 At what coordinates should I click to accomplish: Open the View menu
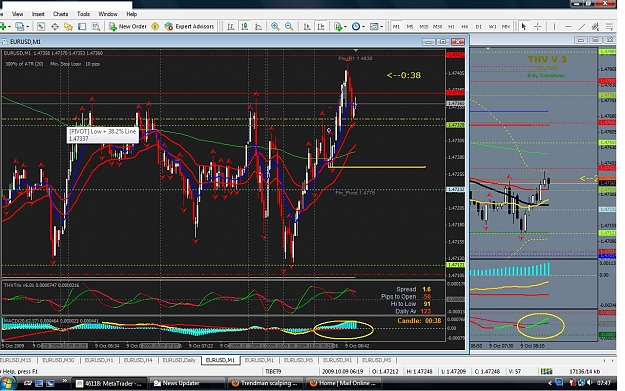18,14
